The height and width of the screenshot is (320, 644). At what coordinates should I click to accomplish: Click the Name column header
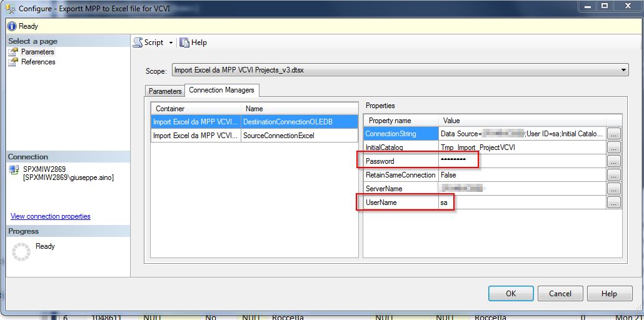299,109
